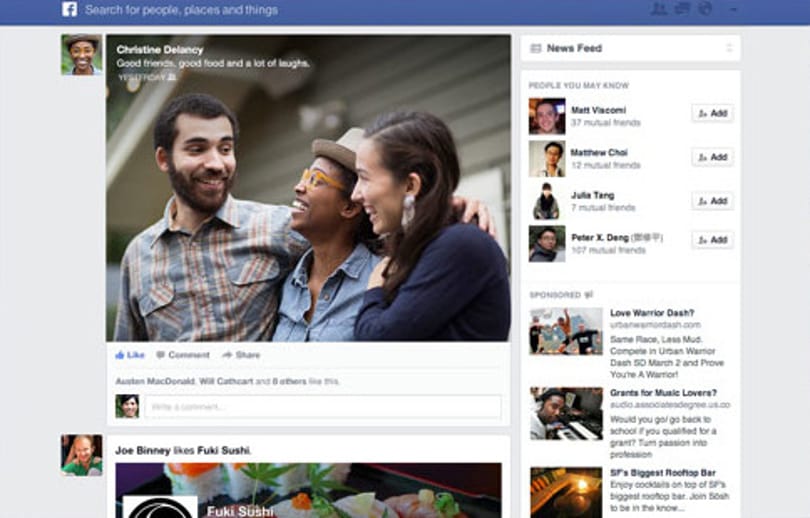Open the Fuki Sushi cover image
The image size is (810, 518).
point(308,490)
